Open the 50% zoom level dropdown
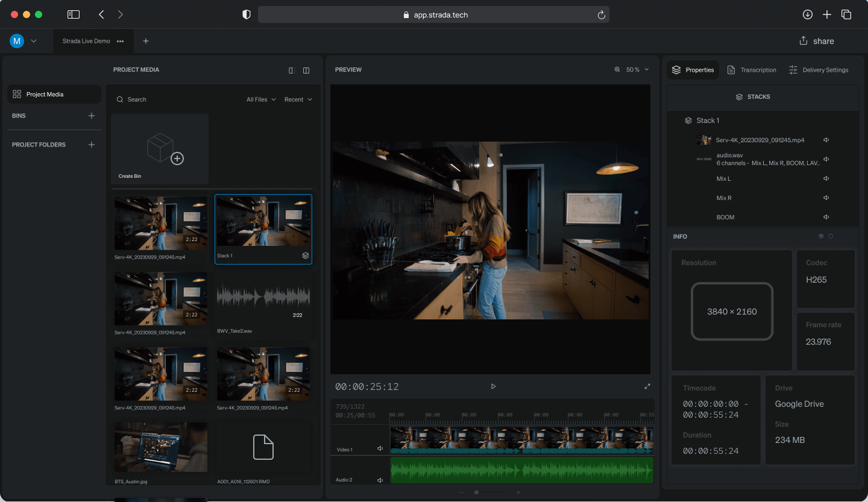The height and width of the screenshot is (502, 868). pyautogui.click(x=633, y=70)
